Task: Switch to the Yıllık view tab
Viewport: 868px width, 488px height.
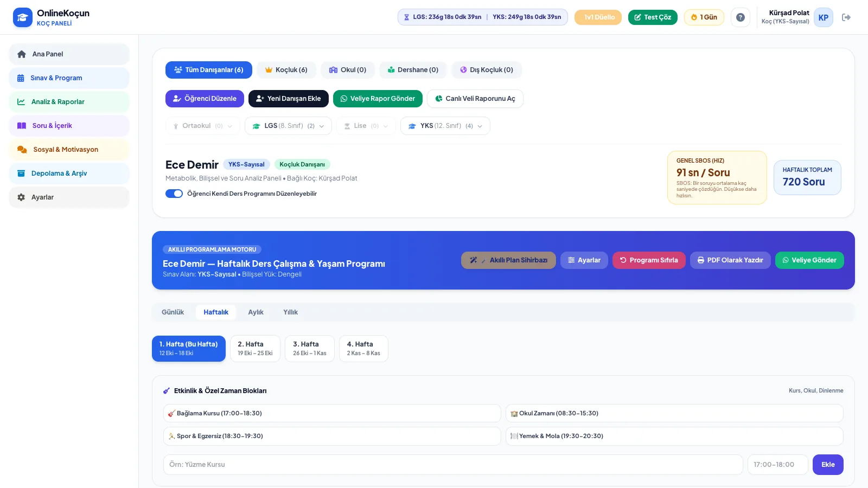Action: coord(290,312)
